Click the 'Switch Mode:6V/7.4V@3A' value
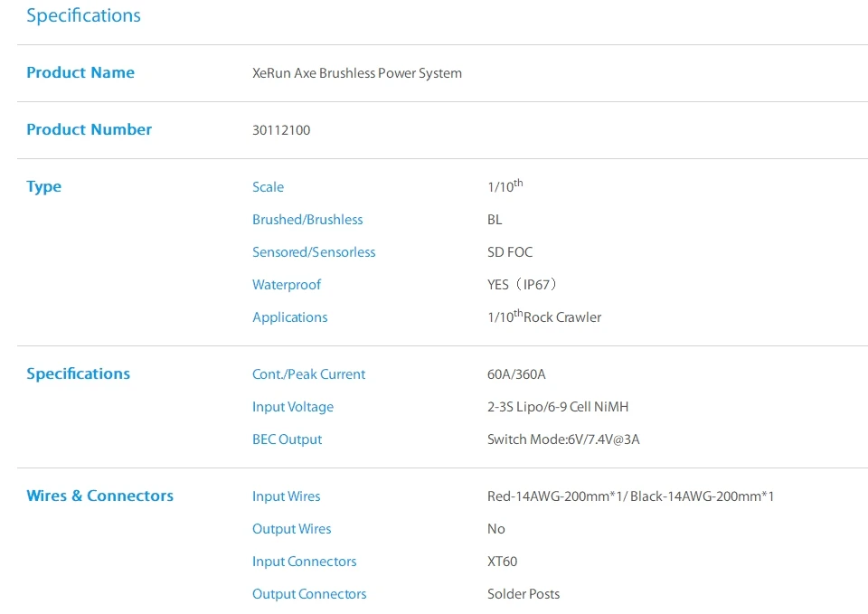 pyautogui.click(x=563, y=439)
